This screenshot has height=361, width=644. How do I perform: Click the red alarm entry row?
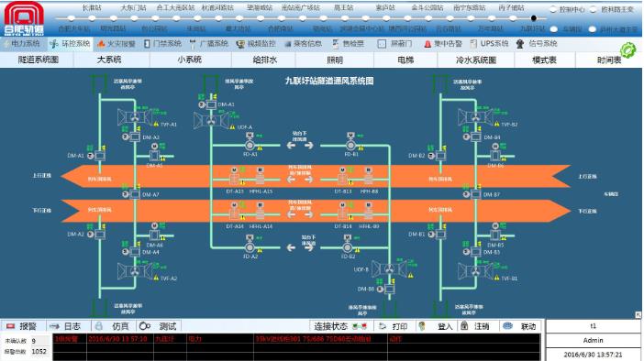(296, 339)
